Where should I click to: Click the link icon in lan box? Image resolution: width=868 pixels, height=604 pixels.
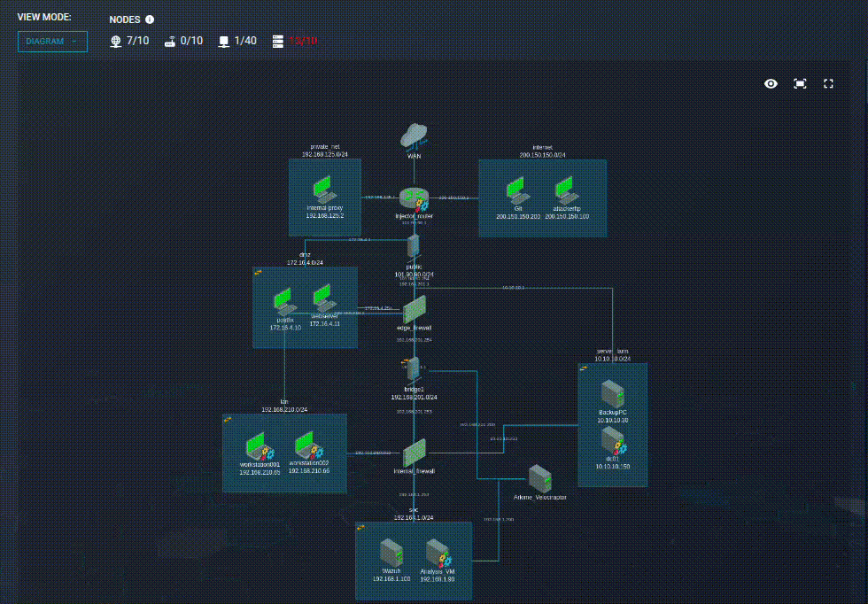click(229, 420)
